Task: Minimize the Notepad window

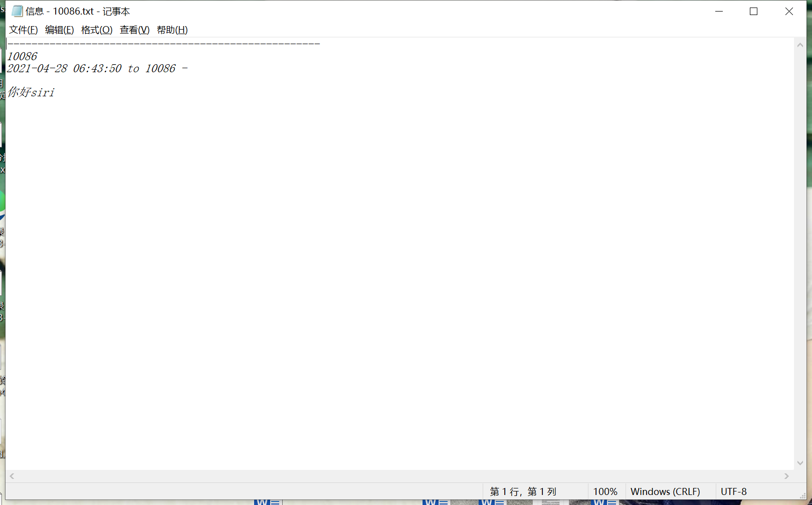Action: 719,11
